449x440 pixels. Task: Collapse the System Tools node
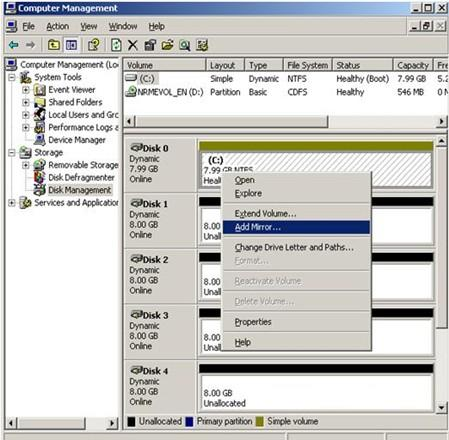coord(12,77)
